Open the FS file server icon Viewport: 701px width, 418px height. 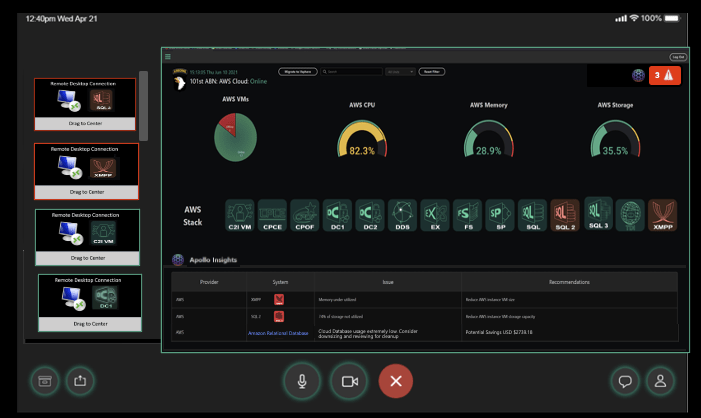pos(468,215)
